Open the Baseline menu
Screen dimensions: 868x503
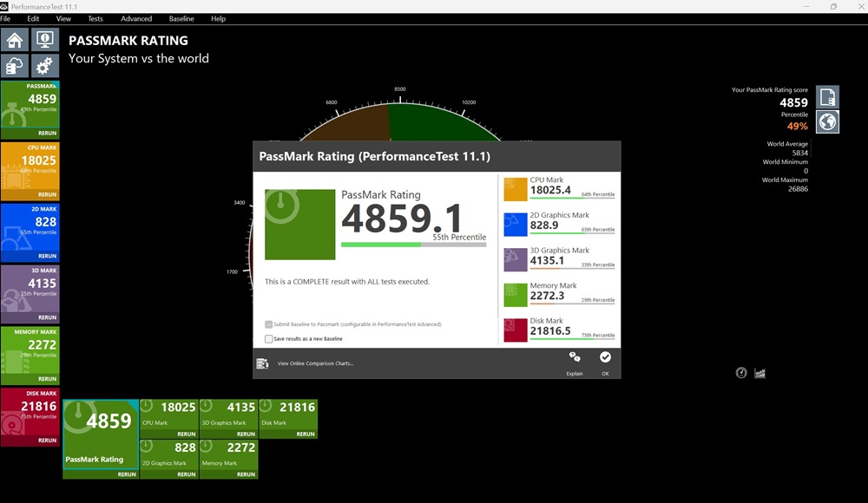[181, 18]
